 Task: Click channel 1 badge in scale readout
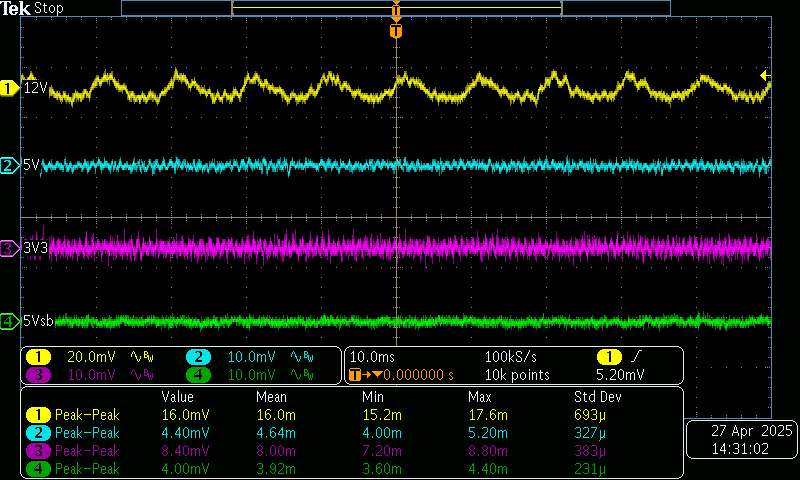(38, 357)
